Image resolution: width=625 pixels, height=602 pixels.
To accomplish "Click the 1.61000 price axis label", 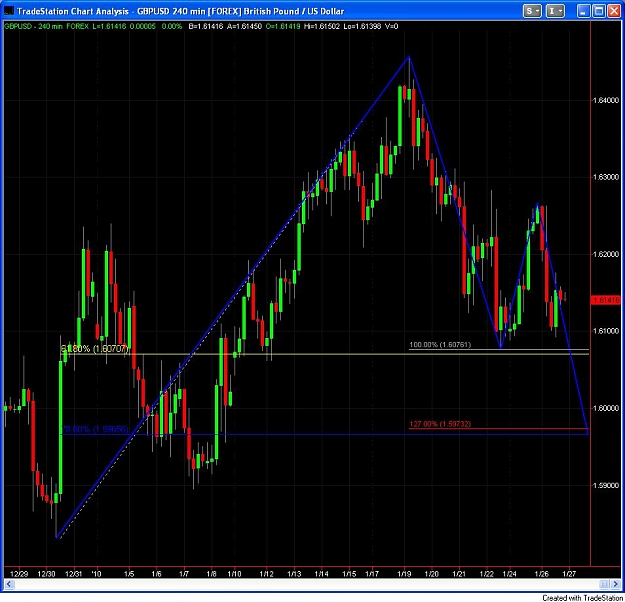I will [x=606, y=331].
